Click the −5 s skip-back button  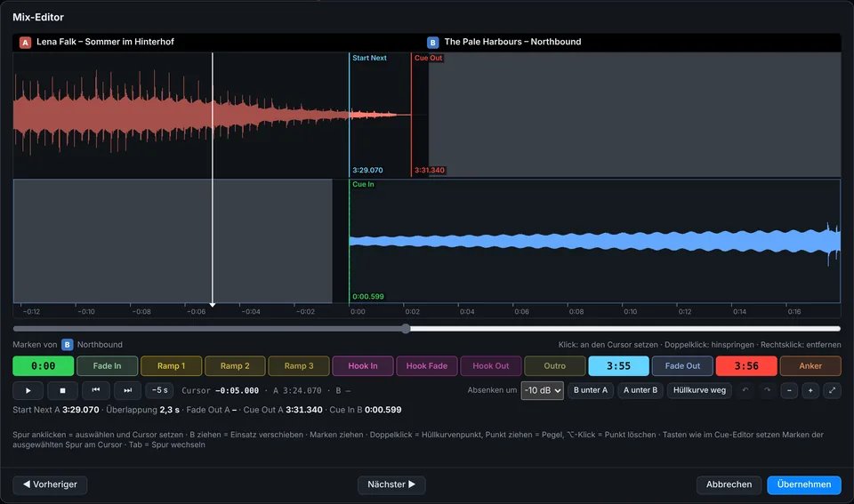(159, 390)
